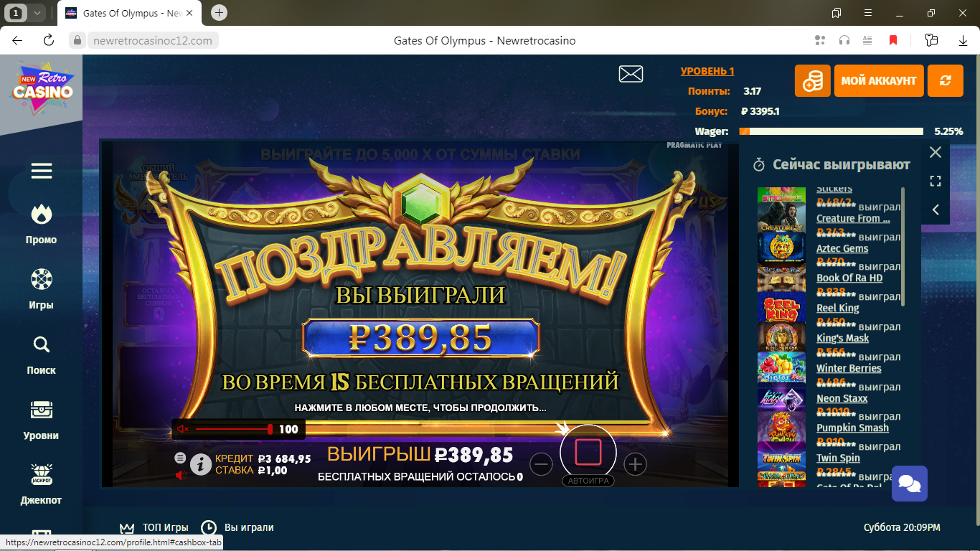
Task: Stop spinning with red square button
Action: click(588, 452)
